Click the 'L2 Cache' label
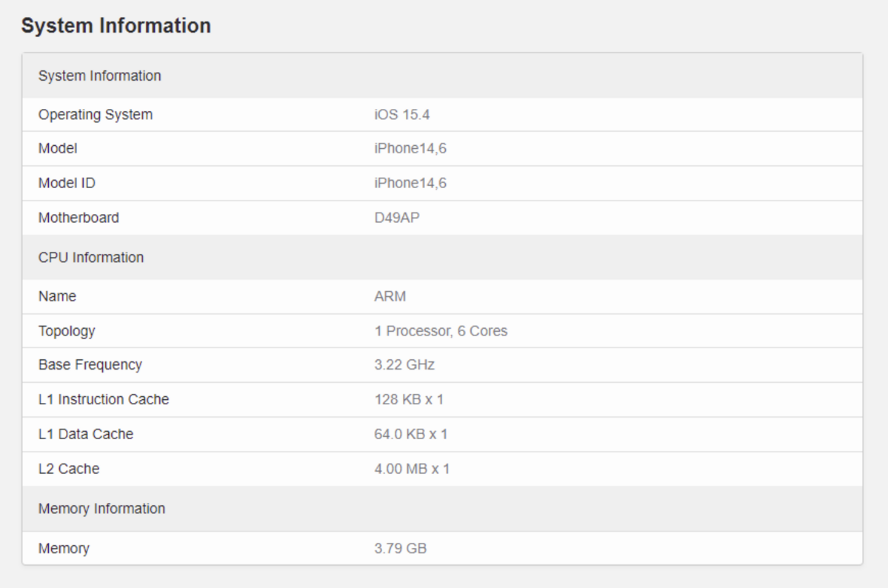888x588 pixels. coord(69,469)
